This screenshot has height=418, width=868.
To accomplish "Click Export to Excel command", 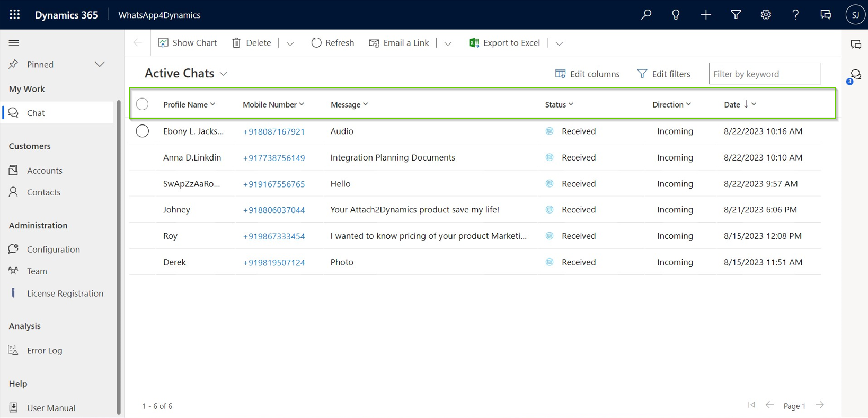I will [504, 42].
